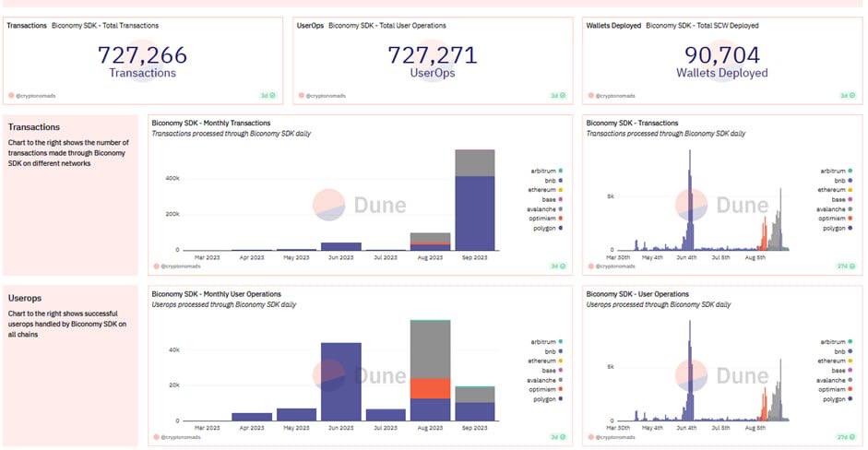This screenshot has height=450, width=868.
Task: Toggle avalanche legend in Monthly Transactions chart
Action: click(545, 209)
